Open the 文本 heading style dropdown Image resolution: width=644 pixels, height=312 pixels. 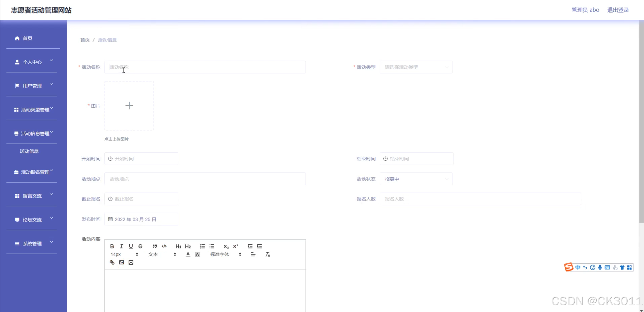click(x=162, y=255)
